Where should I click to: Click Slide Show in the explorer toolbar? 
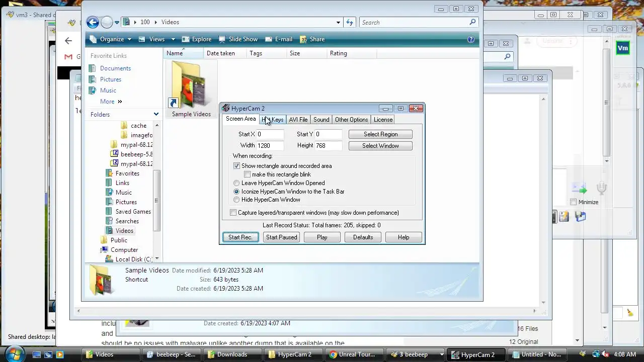pyautogui.click(x=238, y=39)
